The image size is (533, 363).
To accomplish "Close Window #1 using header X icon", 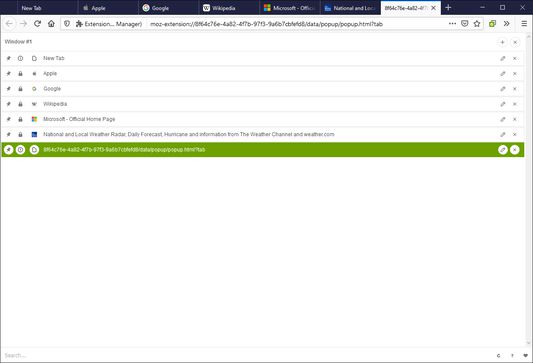I will (x=515, y=42).
